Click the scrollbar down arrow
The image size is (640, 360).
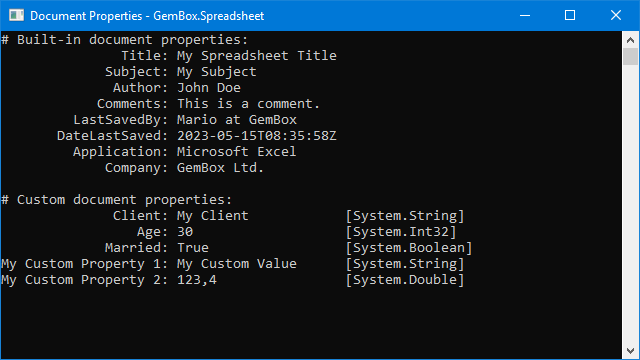(x=630, y=351)
